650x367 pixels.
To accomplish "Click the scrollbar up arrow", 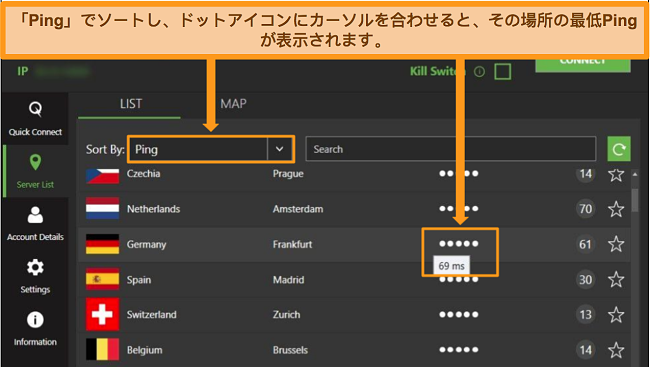I will tap(635, 174).
